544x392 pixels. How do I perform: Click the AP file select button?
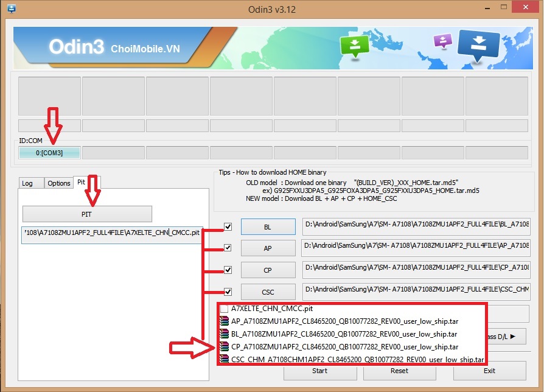tap(268, 248)
